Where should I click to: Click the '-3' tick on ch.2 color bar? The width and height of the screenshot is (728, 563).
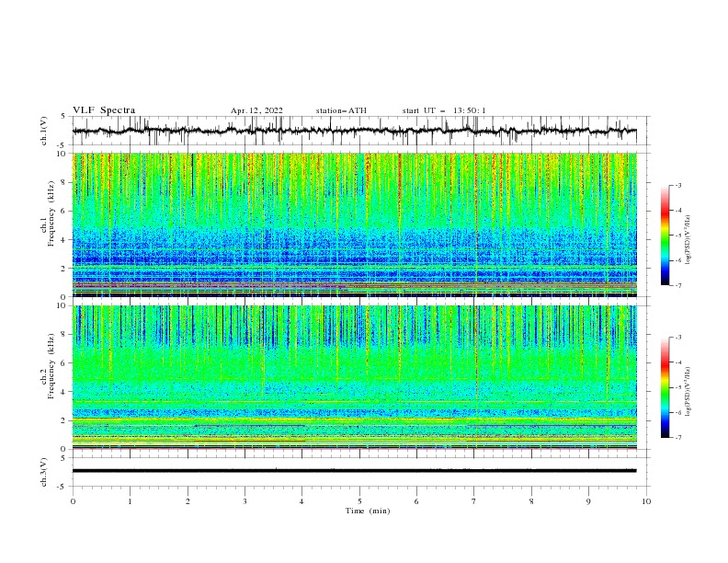pyautogui.click(x=677, y=338)
